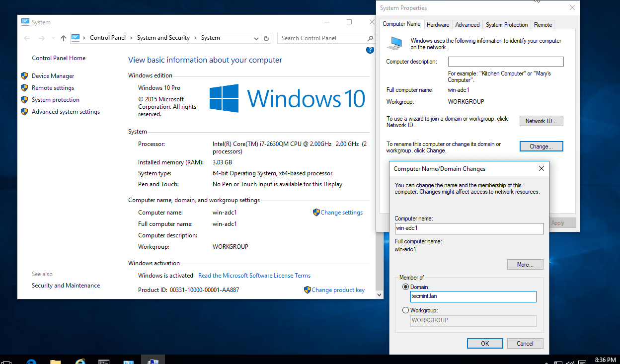
Task: Open the System Protection tab
Action: pyautogui.click(x=506, y=24)
